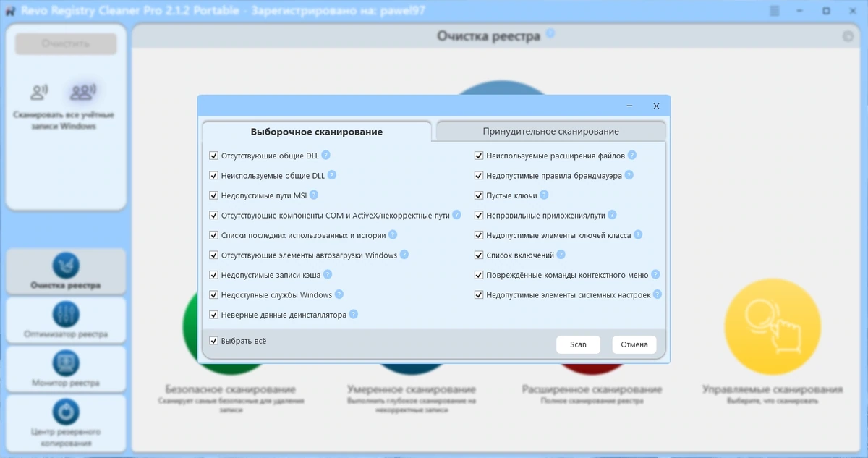Click Умеренное сканирование label
Screen dimensions: 868x458
[412, 389]
